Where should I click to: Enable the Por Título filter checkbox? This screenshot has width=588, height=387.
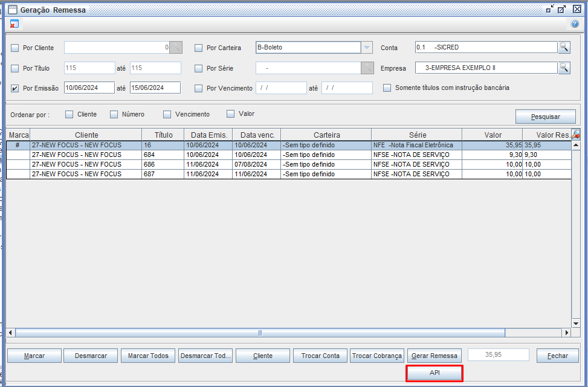(x=15, y=69)
